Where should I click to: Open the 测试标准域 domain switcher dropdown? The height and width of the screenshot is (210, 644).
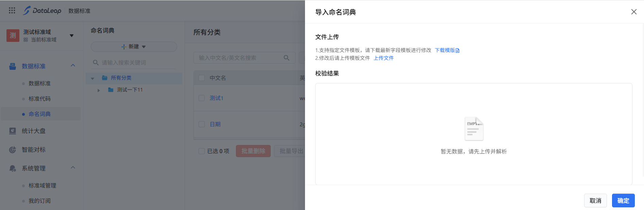pyautogui.click(x=71, y=35)
